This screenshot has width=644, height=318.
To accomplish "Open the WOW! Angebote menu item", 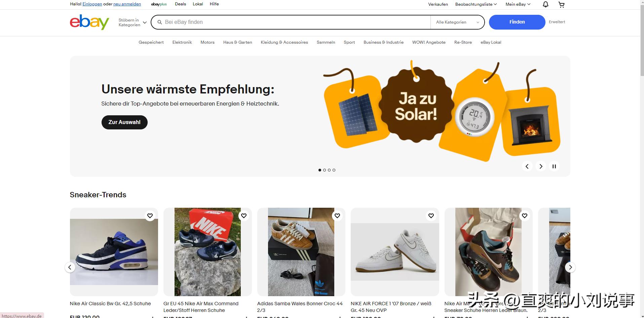I will pyautogui.click(x=429, y=42).
